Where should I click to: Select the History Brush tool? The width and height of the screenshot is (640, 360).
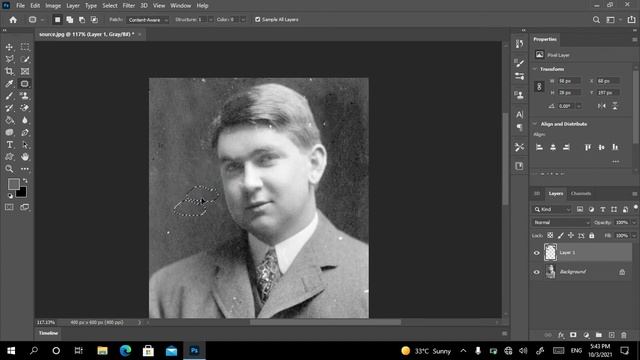(x=9, y=108)
